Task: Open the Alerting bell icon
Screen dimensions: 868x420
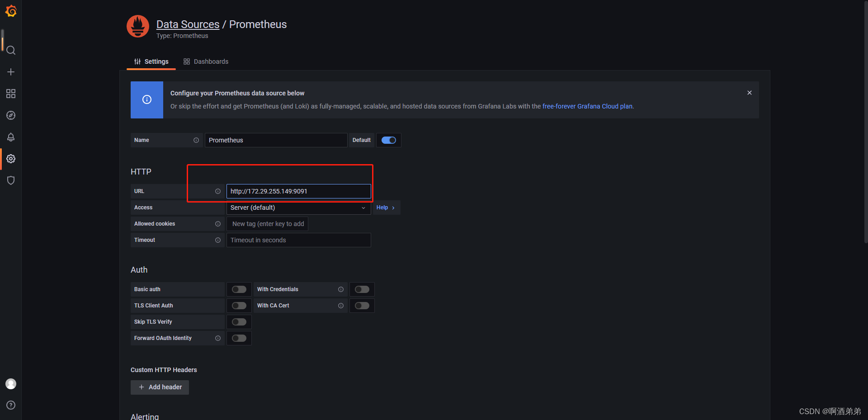Action: 11,137
